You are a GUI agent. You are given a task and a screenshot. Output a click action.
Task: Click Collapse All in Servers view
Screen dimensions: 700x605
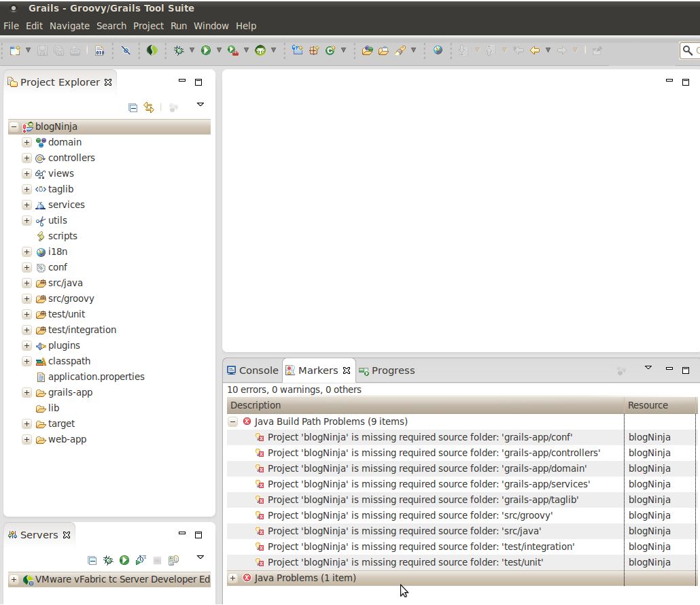click(x=92, y=560)
